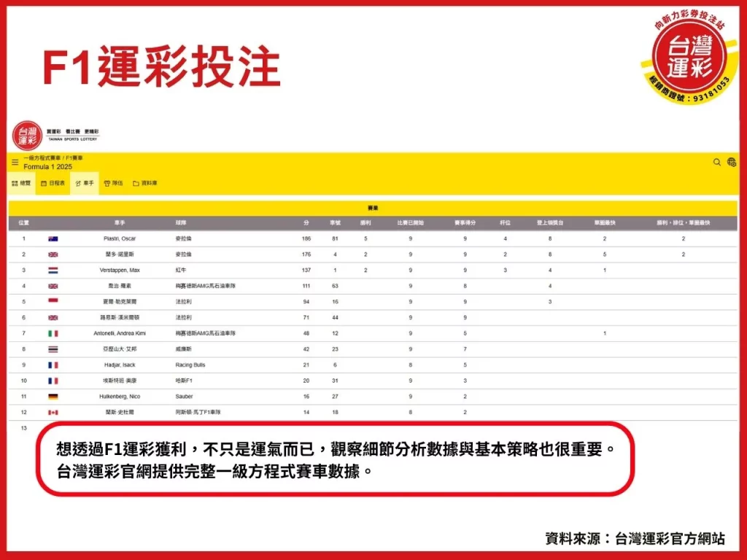Sort by the 分 points column header
Image resolution: width=747 pixels, height=560 pixels.
click(x=306, y=223)
